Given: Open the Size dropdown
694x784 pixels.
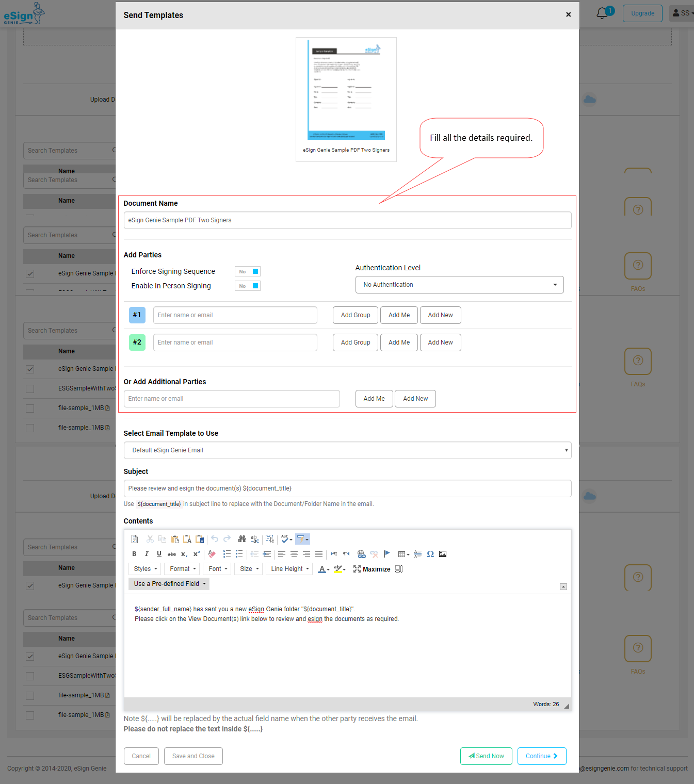Looking at the screenshot, I should [x=249, y=569].
